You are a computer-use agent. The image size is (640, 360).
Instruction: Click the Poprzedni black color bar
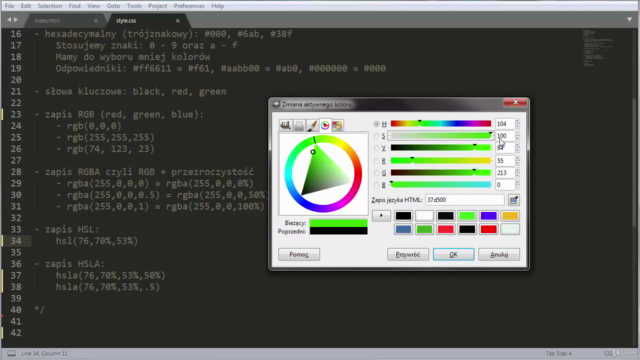pyautogui.click(x=338, y=231)
